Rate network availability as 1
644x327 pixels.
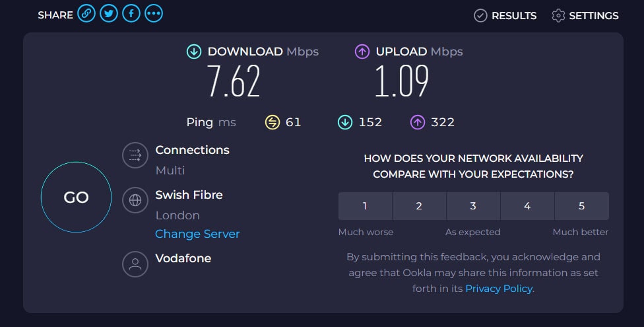click(365, 206)
